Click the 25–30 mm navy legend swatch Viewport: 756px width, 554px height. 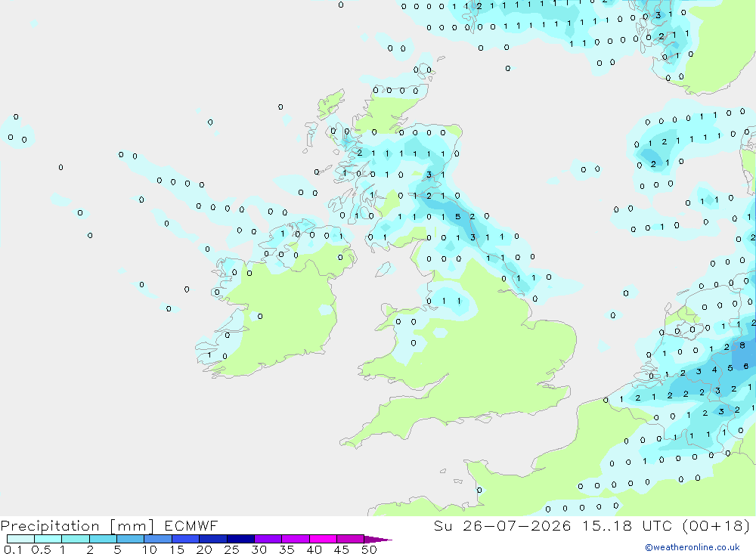[x=240, y=539]
